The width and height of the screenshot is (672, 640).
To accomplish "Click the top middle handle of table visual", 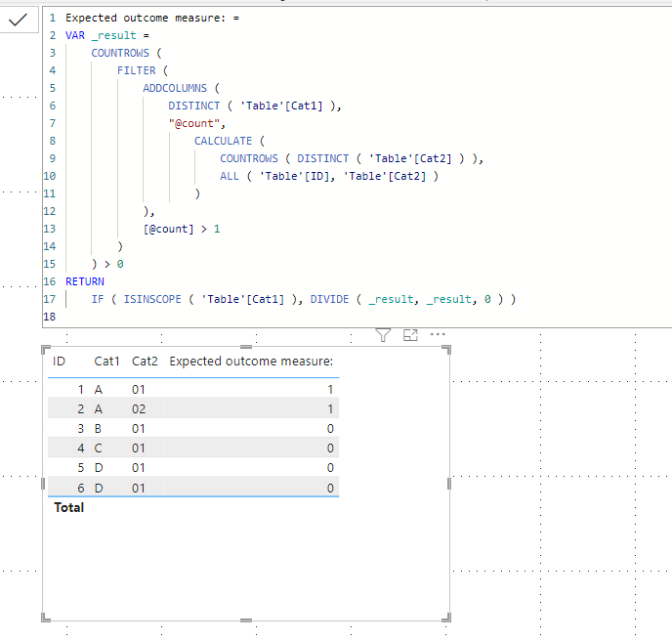I will [246, 347].
